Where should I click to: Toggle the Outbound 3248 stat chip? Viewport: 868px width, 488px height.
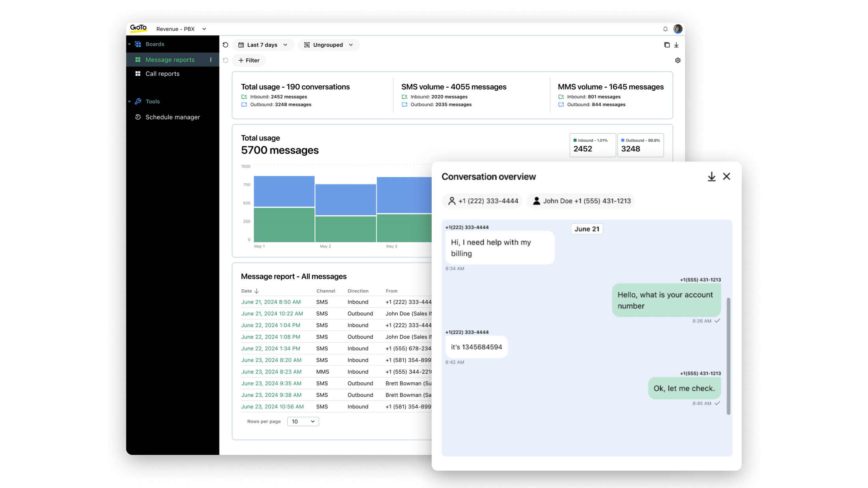click(x=640, y=145)
